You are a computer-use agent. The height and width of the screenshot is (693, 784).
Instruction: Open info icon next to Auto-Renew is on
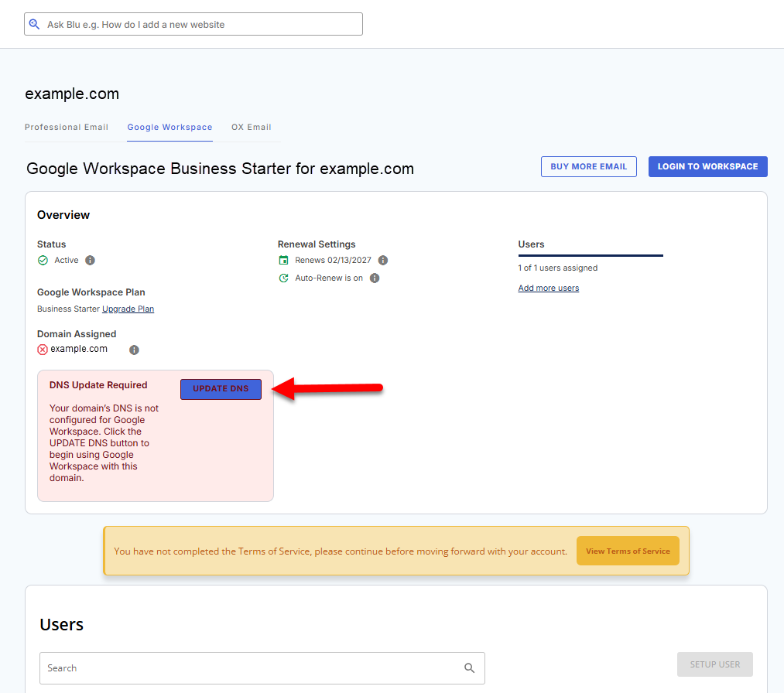click(x=375, y=278)
